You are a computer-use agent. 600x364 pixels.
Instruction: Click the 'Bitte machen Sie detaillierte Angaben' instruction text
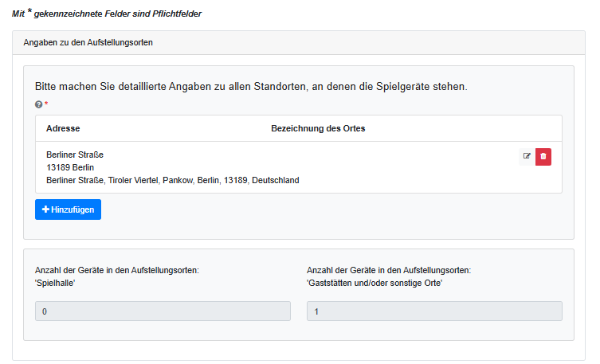250,86
